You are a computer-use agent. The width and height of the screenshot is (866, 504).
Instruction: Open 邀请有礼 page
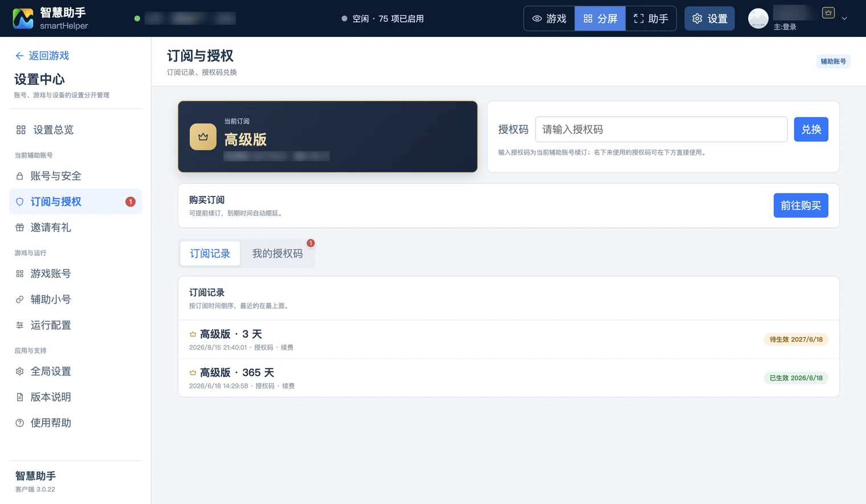point(75,227)
